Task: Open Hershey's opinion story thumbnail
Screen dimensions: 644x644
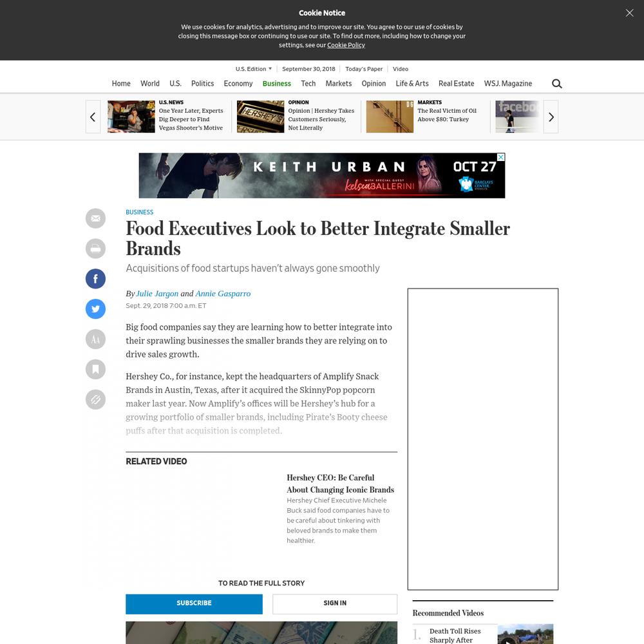Action: click(x=260, y=117)
